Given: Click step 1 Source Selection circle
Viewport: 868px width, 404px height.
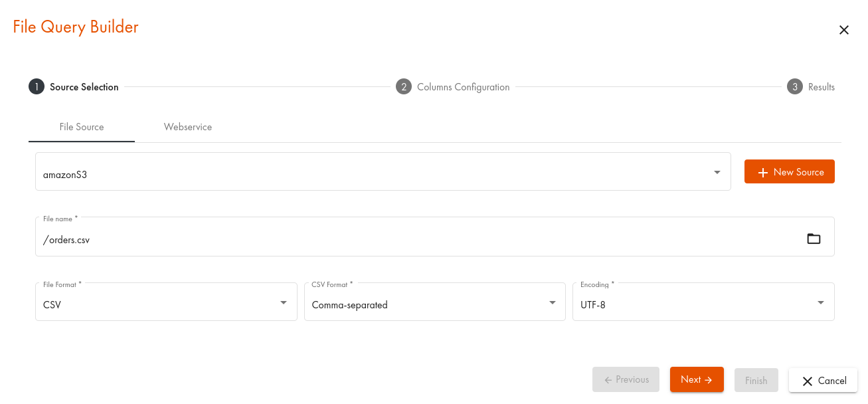Looking at the screenshot, I should (36, 87).
